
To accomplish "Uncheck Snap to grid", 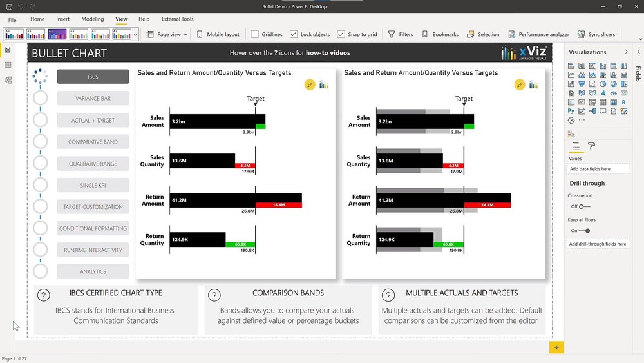I will (x=341, y=34).
